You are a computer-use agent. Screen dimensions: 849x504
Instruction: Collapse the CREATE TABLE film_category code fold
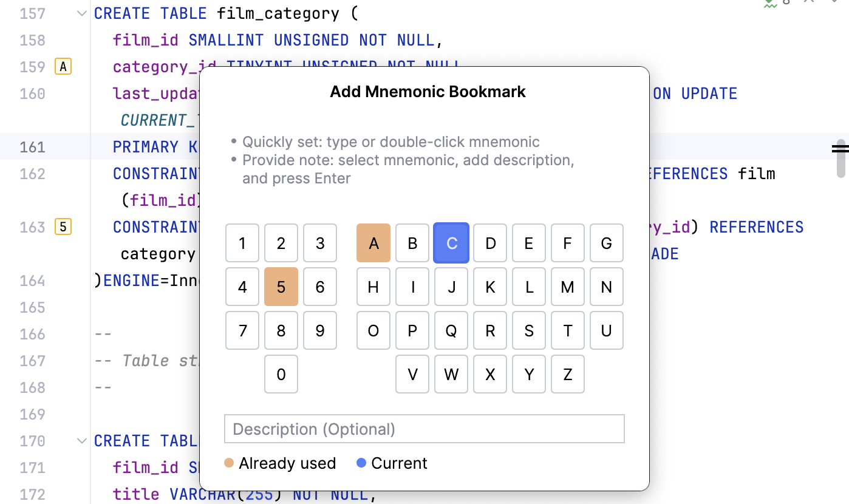[81, 13]
